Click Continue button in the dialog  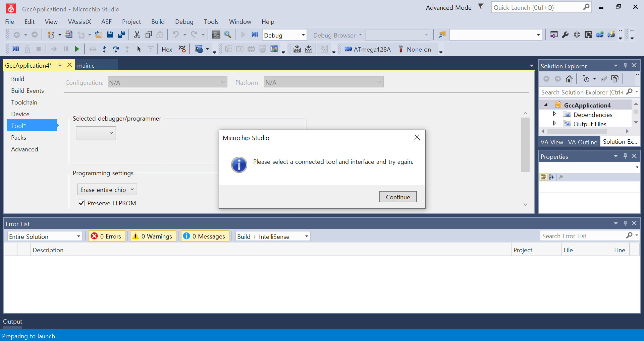(398, 197)
